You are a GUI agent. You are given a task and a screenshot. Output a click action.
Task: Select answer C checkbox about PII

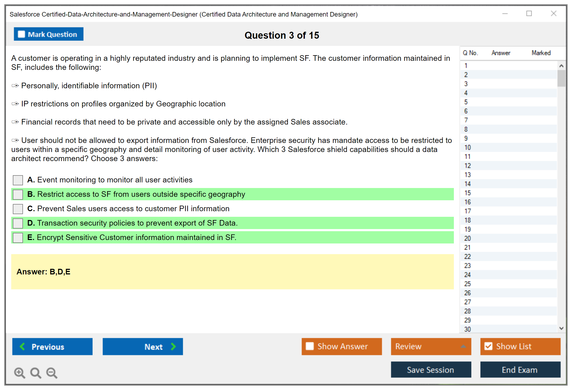tap(18, 209)
